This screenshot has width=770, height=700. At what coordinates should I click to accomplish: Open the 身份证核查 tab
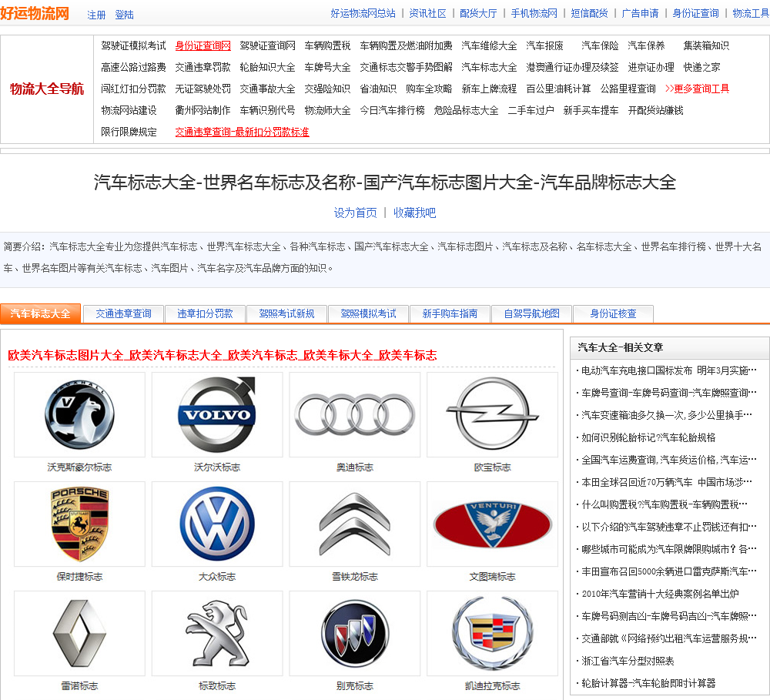click(613, 314)
